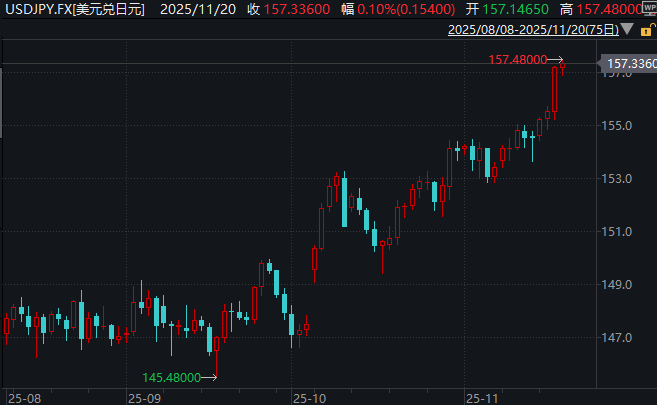This screenshot has width=657, height=405.
Task: Click the 155.0 price axis label
Action: (x=616, y=125)
